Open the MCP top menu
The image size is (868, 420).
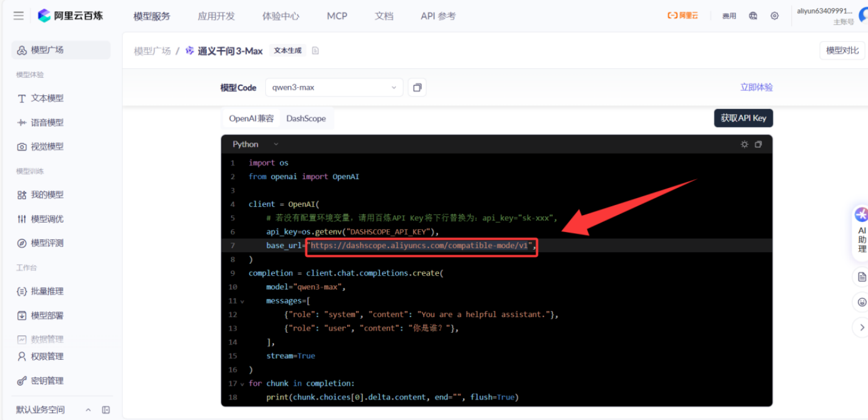tap(337, 16)
